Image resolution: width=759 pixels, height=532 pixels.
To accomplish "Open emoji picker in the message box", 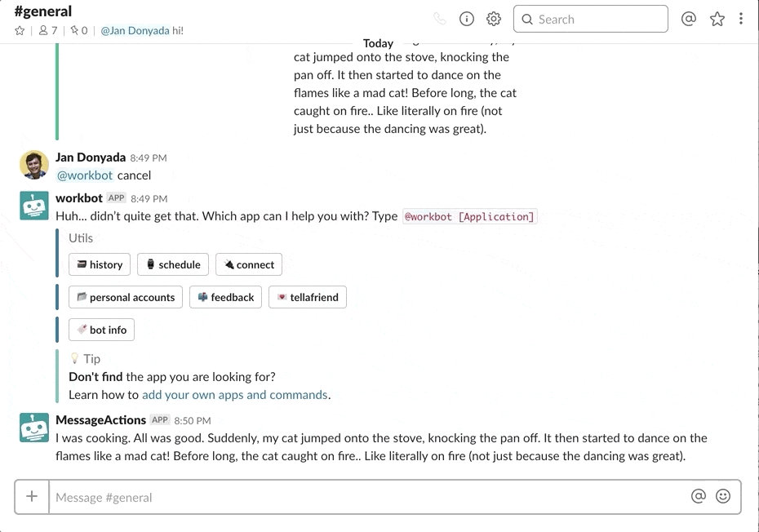I will coord(723,496).
